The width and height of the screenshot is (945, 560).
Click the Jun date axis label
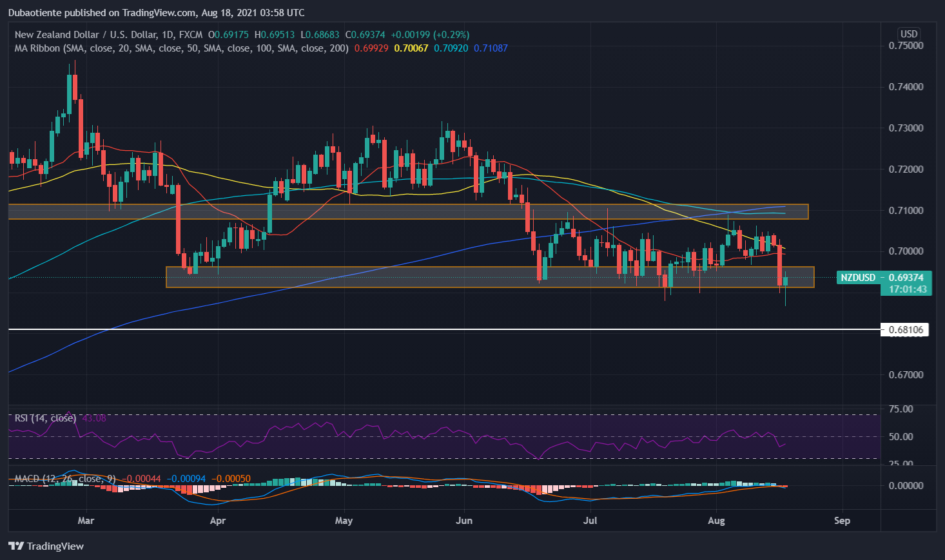coord(463,521)
